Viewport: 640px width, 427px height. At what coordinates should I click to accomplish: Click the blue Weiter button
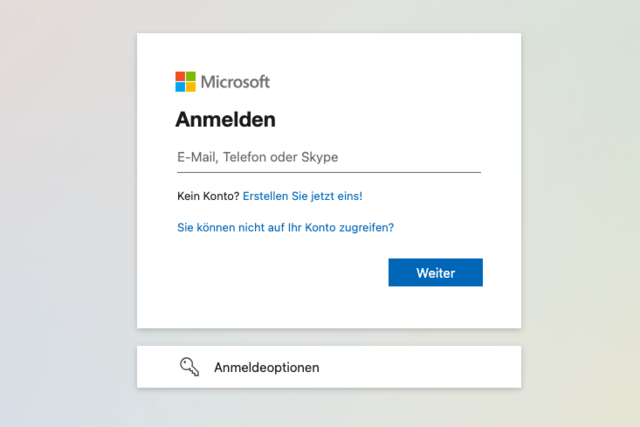pyautogui.click(x=436, y=272)
